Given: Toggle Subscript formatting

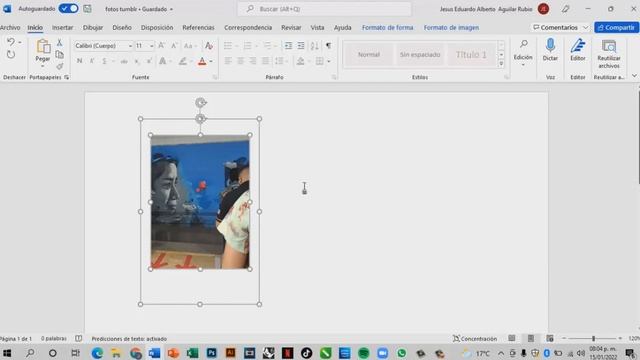Looking at the screenshot, I should (137, 61).
